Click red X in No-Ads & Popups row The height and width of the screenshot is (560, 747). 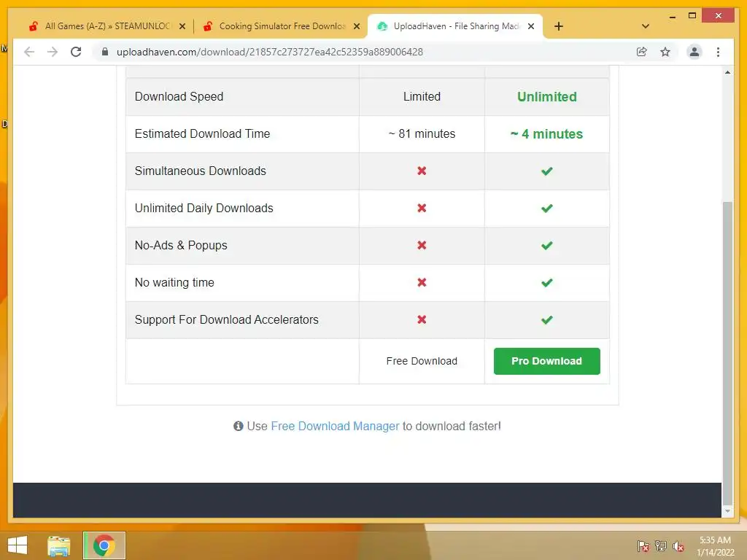click(422, 245)
